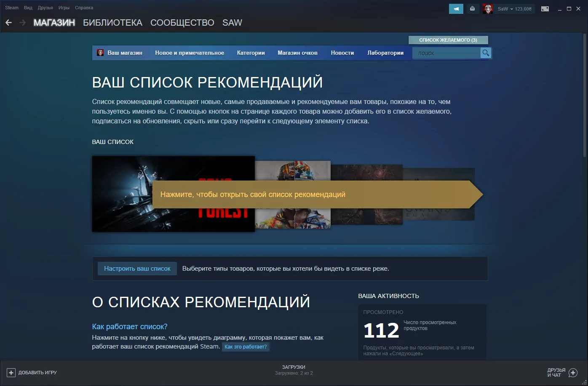This screenshot has height=386, width=588.
Task: Switch to the БИБЛИОТЕКА tab
Action: tap(113, 23)
